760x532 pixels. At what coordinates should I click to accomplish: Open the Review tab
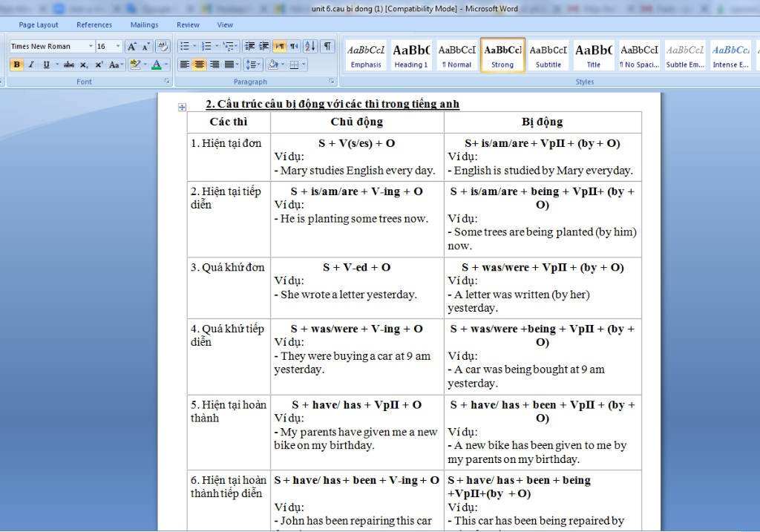[188, 24]
